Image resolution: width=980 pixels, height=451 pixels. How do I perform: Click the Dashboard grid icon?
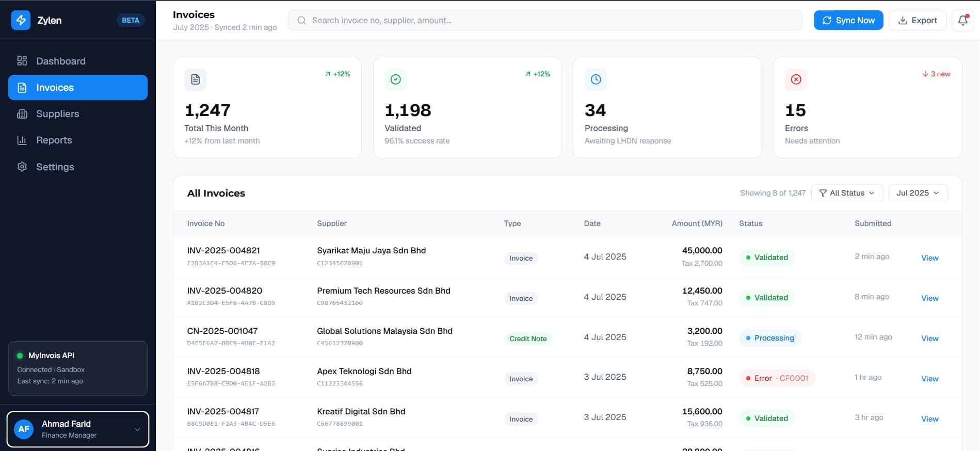tap(22, 61)
